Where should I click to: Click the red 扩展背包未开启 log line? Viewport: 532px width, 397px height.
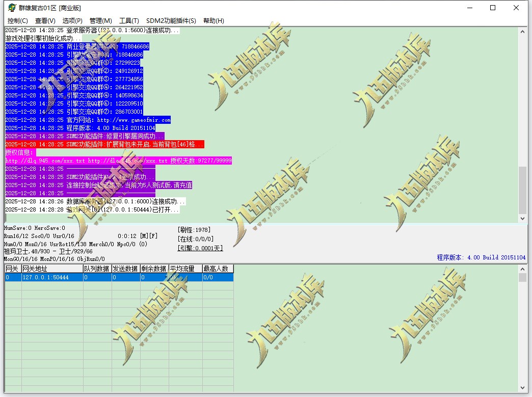pos(104,144)
